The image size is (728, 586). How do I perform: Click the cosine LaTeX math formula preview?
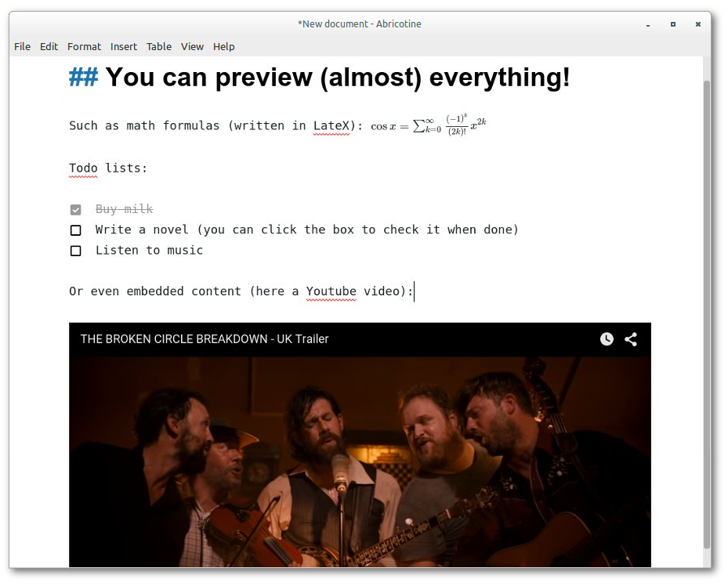(428, 125)
